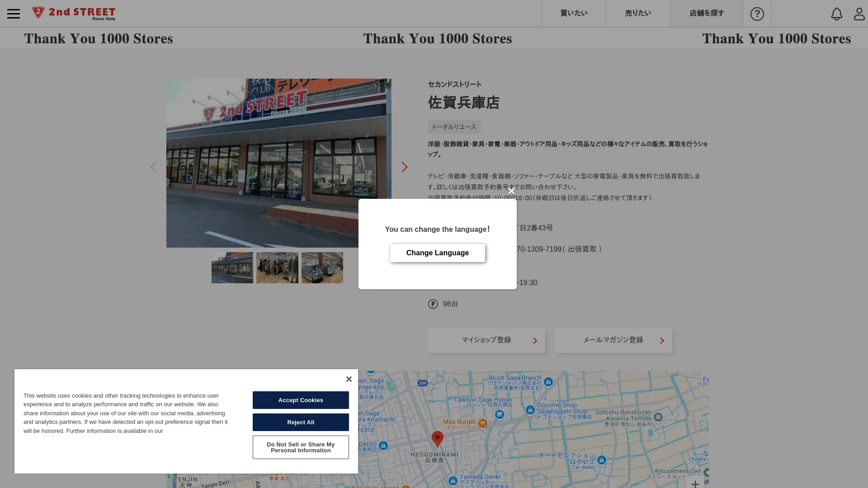Click the Mos Burger map marker
The image size is (868, 488).
(483, 423)
